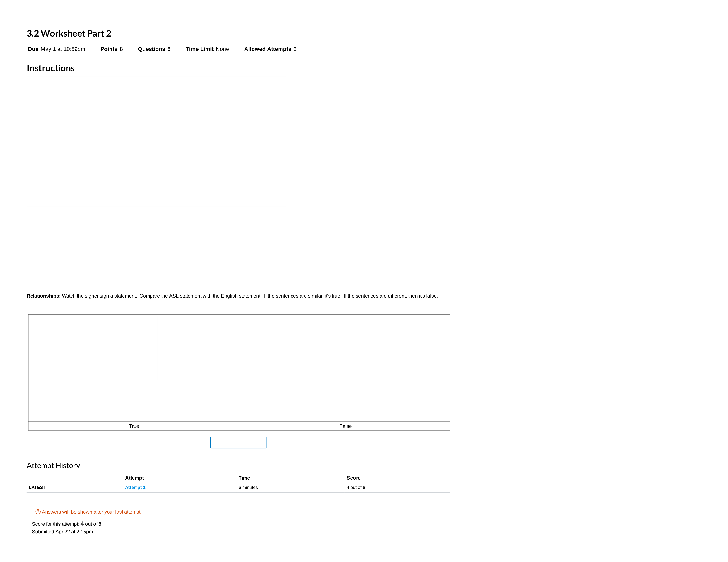Image resolution: width=728 pixels, height=562 pixels.
Task: Click the Instructions heading
Action: pyautogui.click(x=51, y=68)
